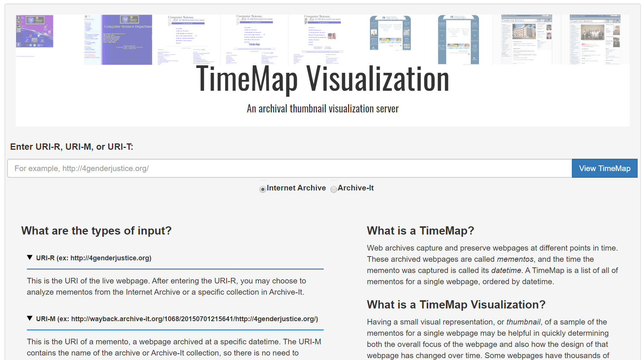Open the last thumbnail with group photo
Image resolution: width=644 pixels, height=360 pixels.
click(595, 40)
